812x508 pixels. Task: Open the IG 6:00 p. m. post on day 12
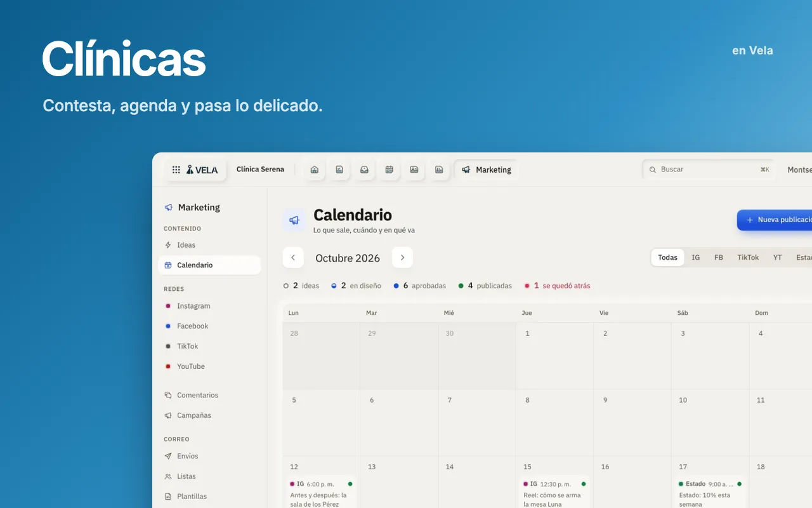(x=321, y=492)
